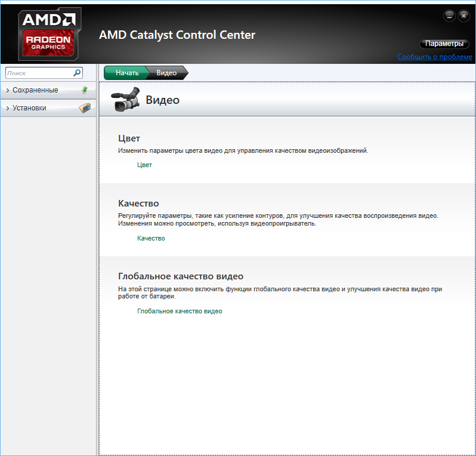Click the green pin icon beside Сохраненные
476x456 pixels.
click(x=85, y=90)
